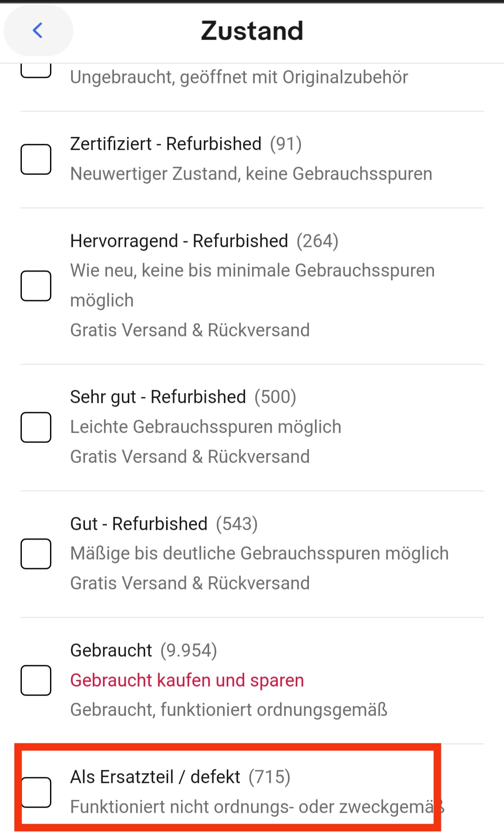Viewport: 504px width, 839px height.
Task: Check the Zertifiziert - Refurbished checkbox
Action: tap(36, 159)
